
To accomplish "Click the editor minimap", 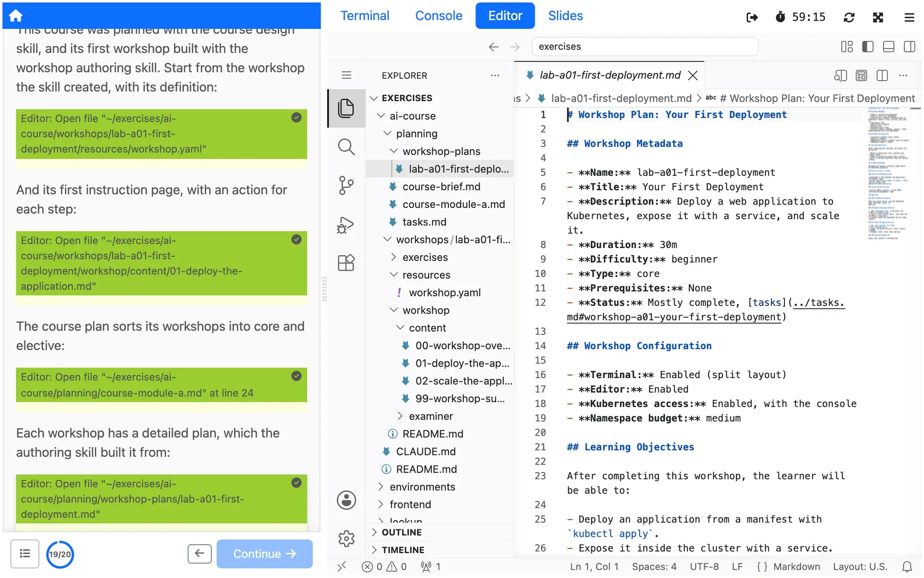I will click(x=888, y=173).
